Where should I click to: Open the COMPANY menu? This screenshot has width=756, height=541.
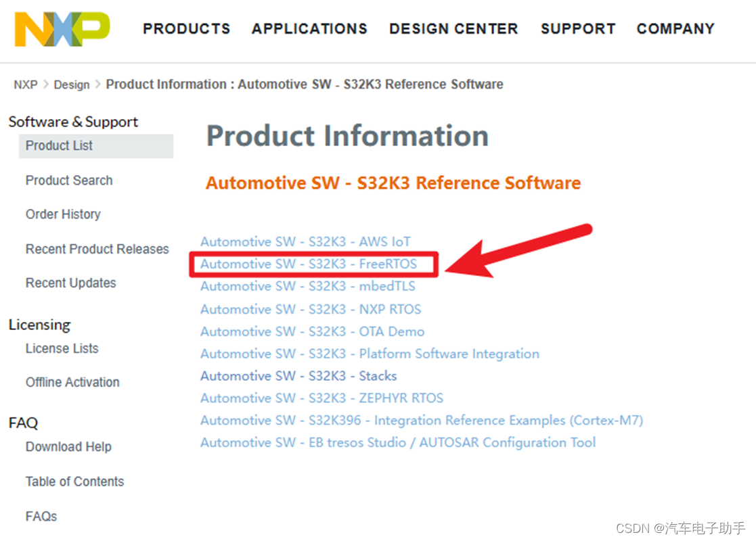click(x=675, y=29)
